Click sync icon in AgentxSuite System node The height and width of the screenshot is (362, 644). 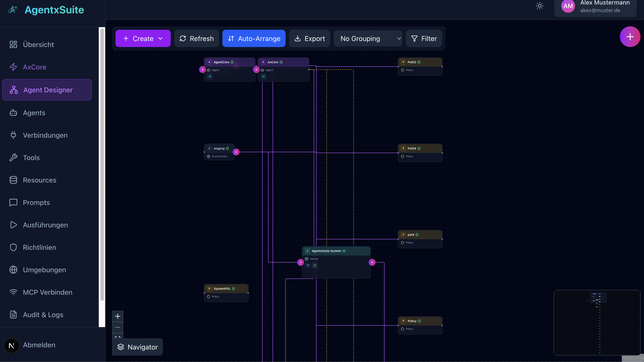click(x=315, y=265)
